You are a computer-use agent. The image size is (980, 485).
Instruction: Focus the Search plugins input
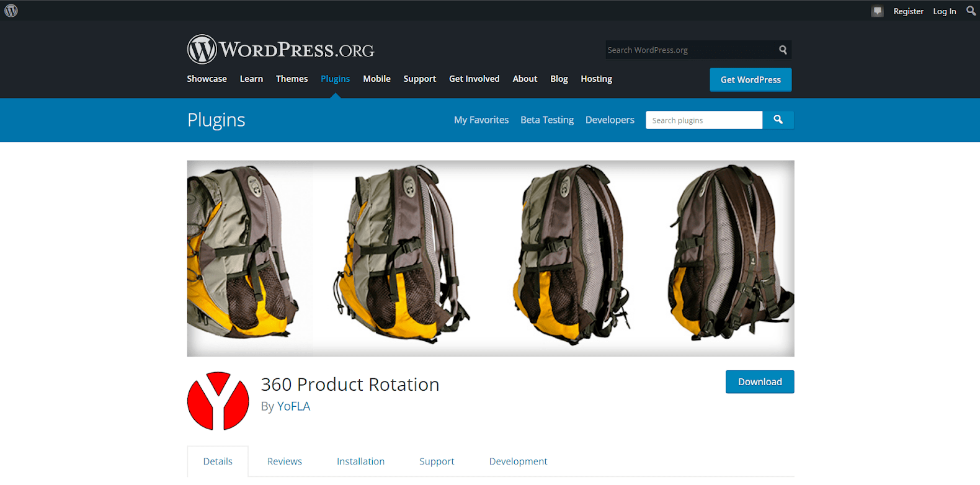click(704, 120)
